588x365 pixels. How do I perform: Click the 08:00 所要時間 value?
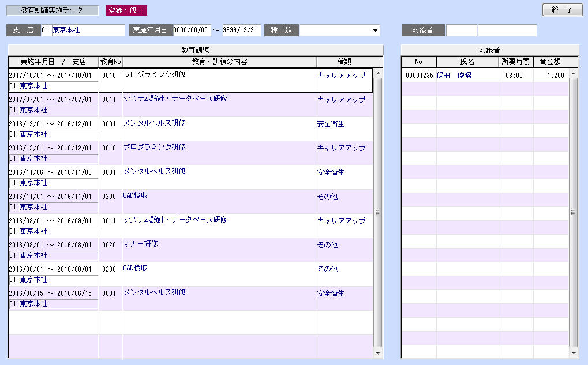click(514, 76)
